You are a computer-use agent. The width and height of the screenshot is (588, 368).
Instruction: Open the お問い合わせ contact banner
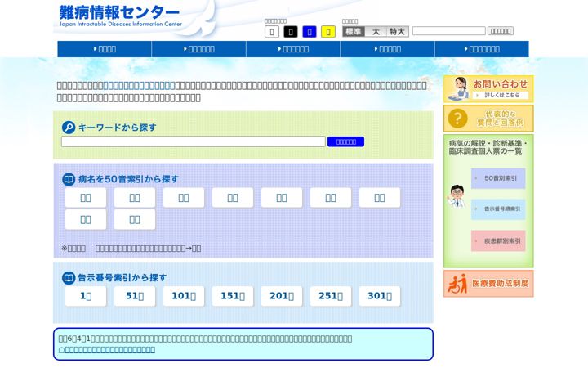point(488,89)
